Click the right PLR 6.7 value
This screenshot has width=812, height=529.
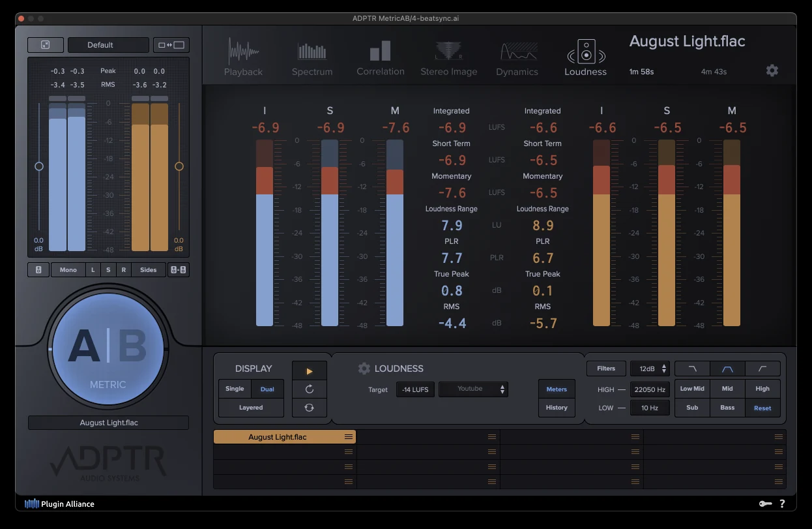point(543,258)
